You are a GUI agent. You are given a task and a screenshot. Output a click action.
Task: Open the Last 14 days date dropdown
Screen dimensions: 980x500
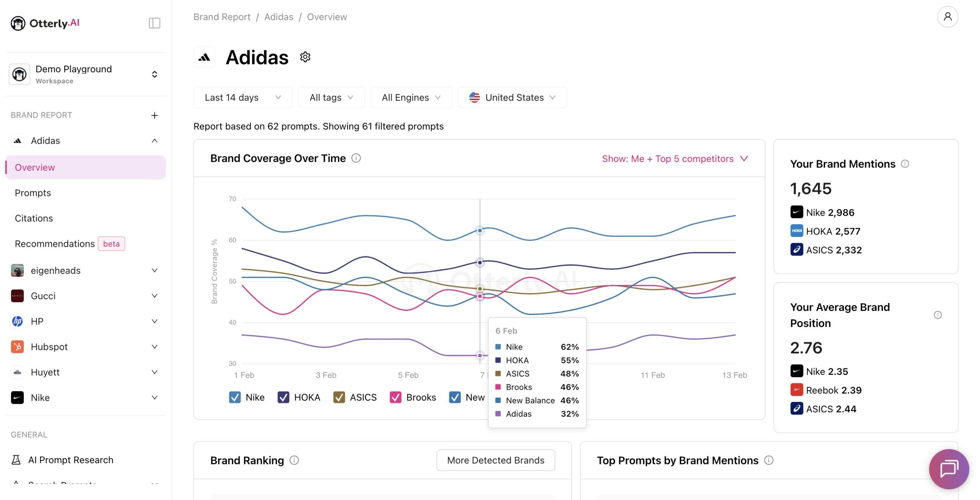click(x=243, y=98)
